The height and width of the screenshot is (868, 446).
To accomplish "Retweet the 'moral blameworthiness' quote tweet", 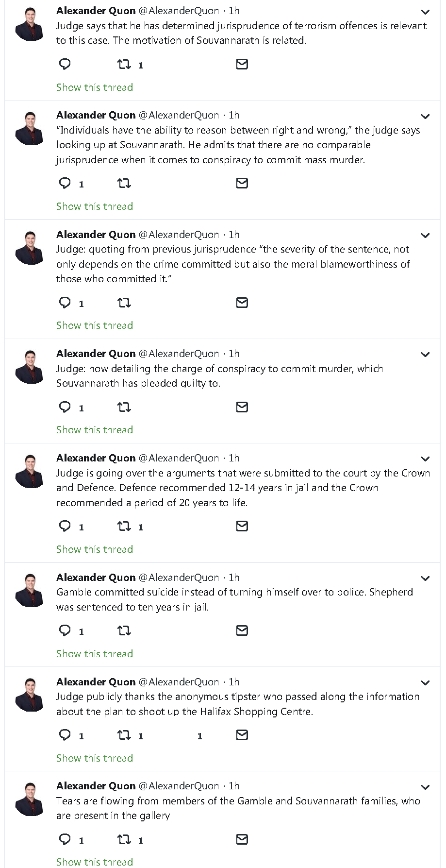I will (x=124, y=303).
